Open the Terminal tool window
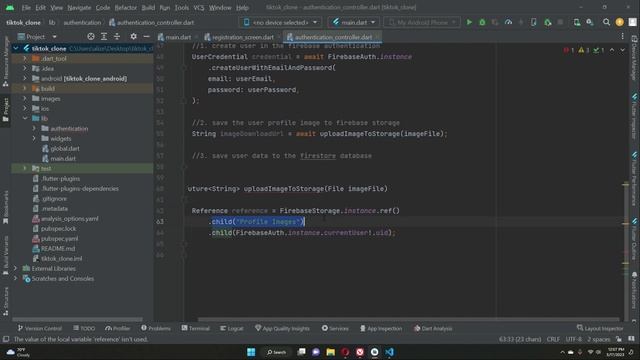 point(196,328)
